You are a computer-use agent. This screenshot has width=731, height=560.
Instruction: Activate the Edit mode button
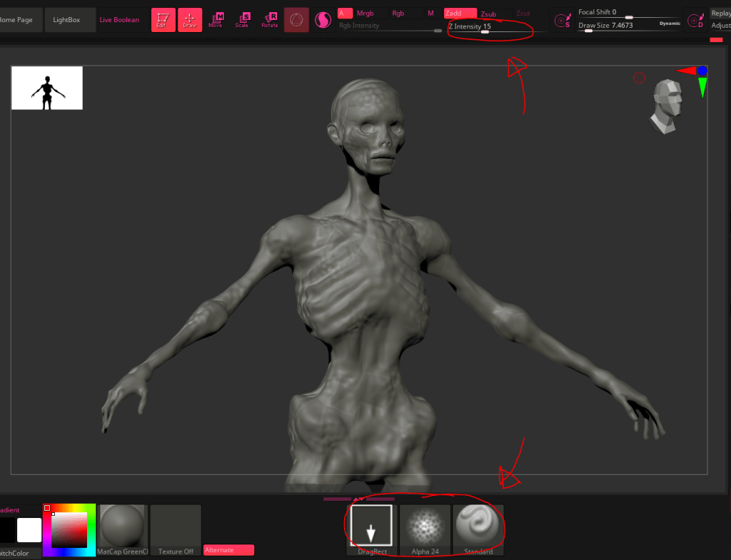[163, 20]
